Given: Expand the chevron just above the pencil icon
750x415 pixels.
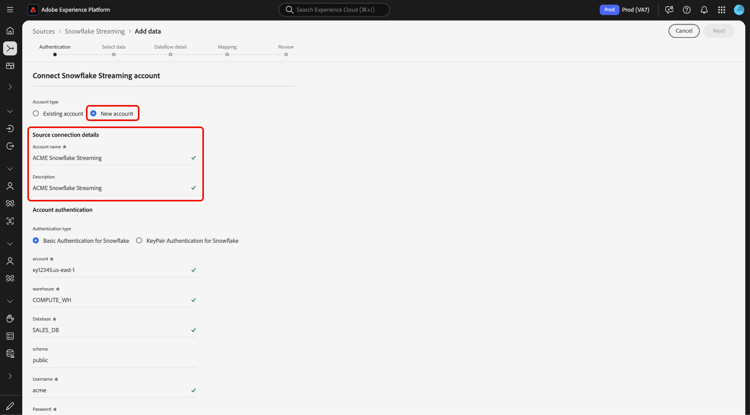Looking at the screenshot, I should (x=10, y=376).
